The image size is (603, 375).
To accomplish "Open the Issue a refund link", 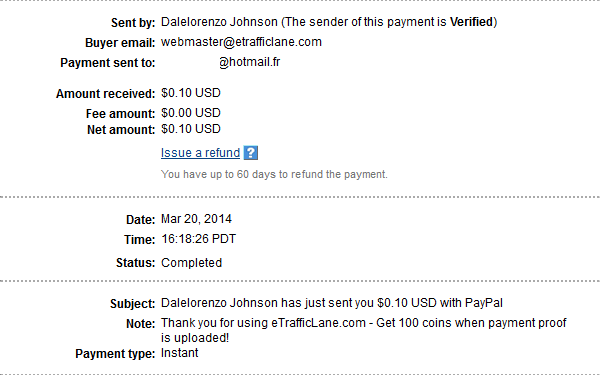I will point(200,153).
